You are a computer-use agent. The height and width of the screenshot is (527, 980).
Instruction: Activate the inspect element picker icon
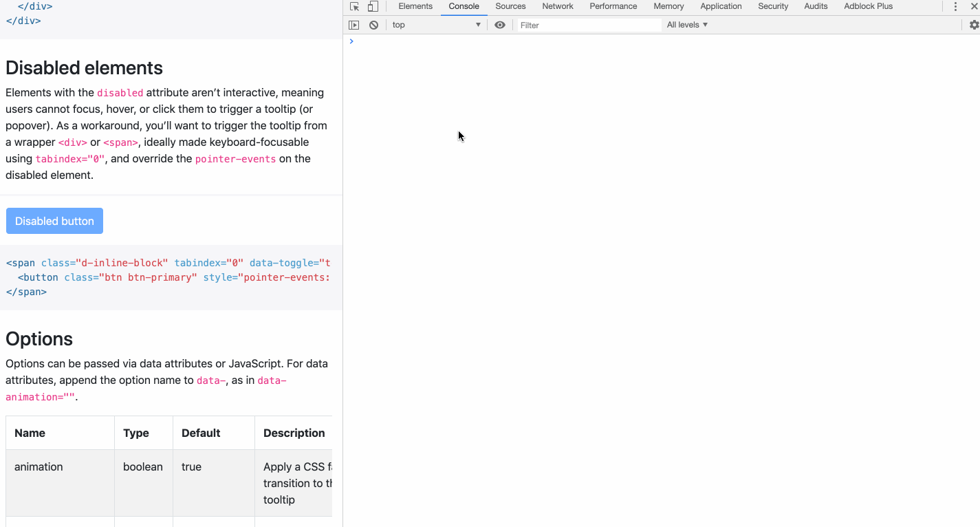click(x=354, y=6)
